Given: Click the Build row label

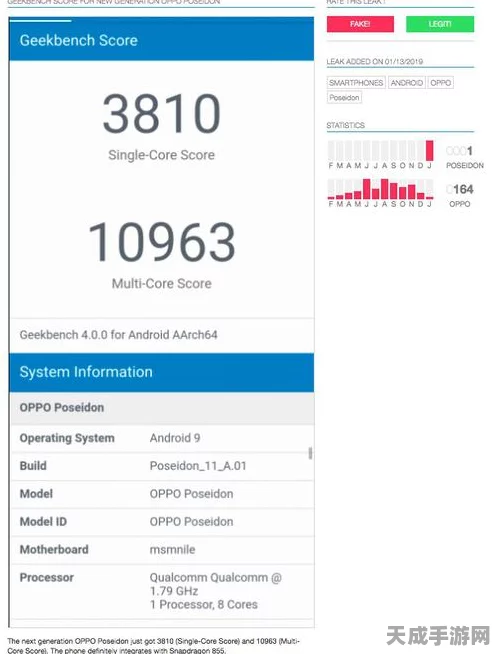Looking at the screenshot, I should coord(33,466).
